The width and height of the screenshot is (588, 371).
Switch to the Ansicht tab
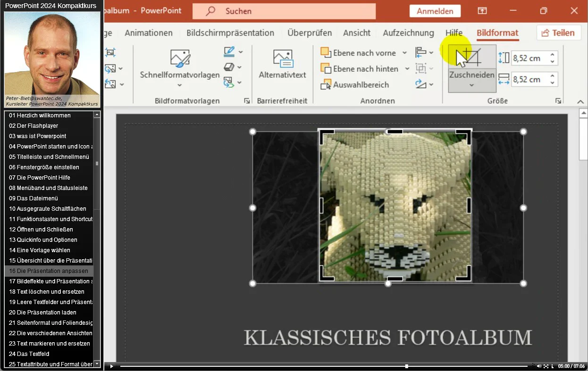coord(357,33)
